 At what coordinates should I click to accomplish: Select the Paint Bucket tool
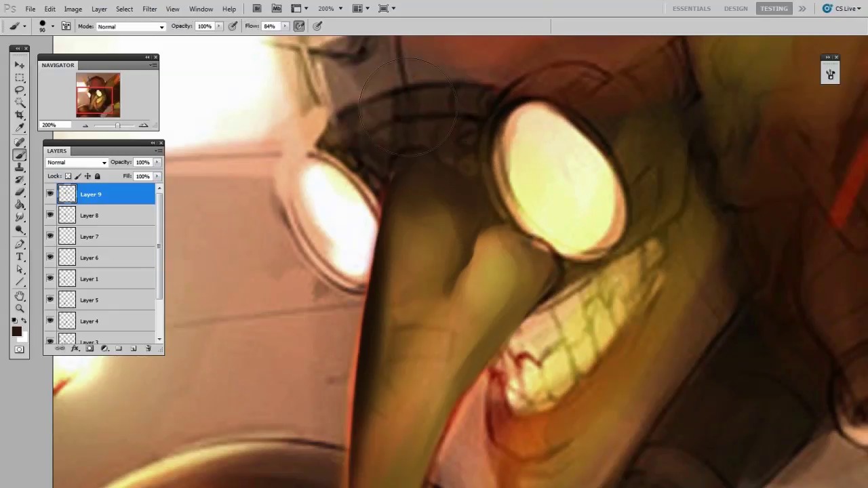[x=20, y=205]
